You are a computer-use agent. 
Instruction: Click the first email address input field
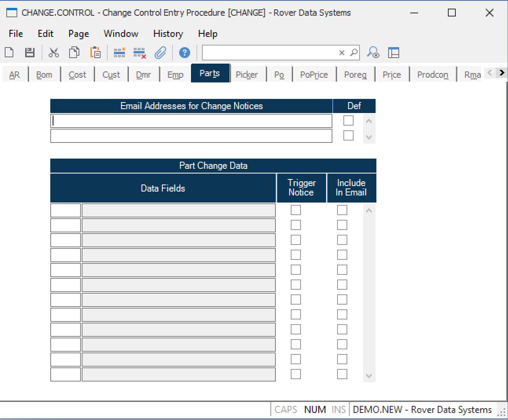(x=191, y=121)
